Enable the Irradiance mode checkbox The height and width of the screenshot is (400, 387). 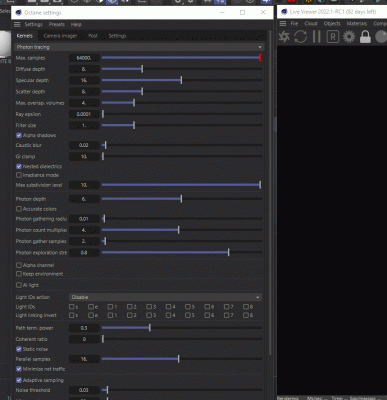[19, 175]
